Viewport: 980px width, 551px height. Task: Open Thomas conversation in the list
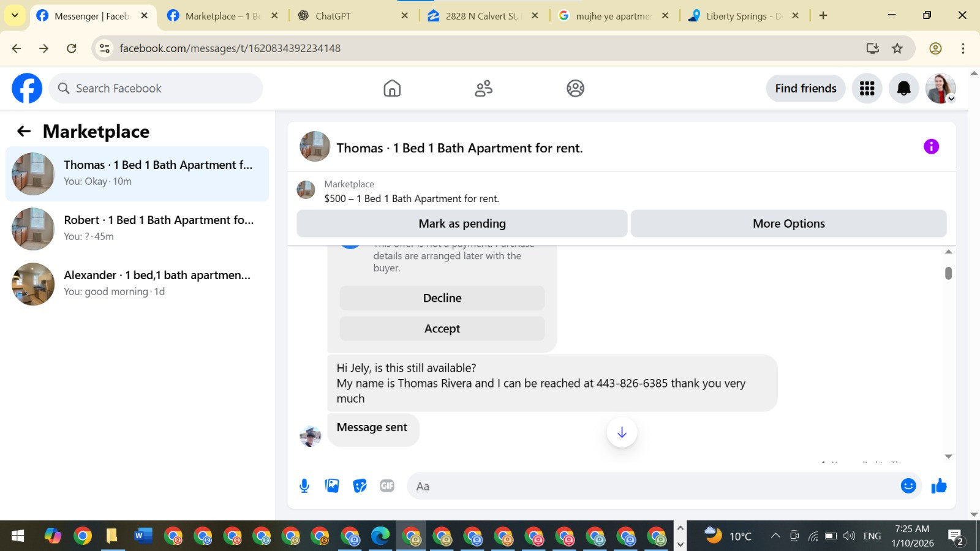tap(137, 174)
